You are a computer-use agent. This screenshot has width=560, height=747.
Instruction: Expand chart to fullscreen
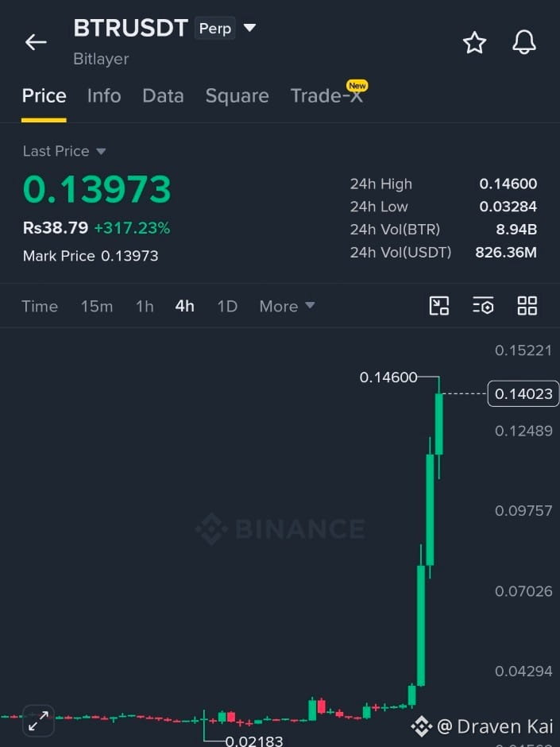coord(38,721)
